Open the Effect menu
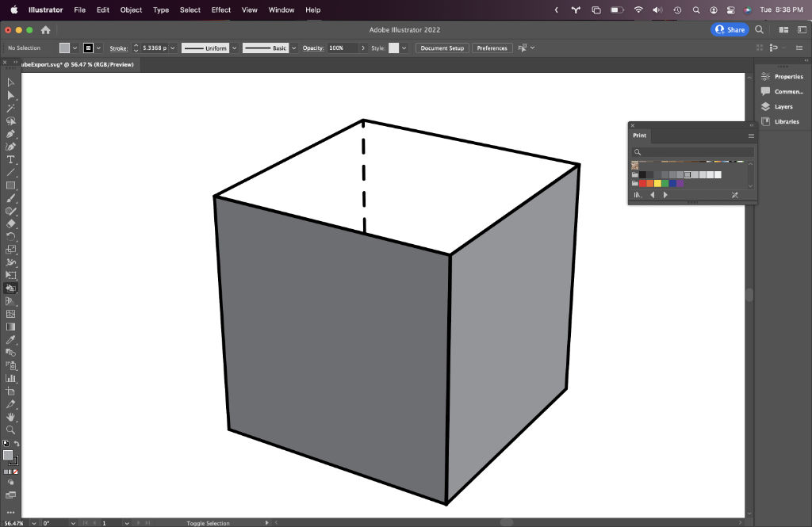812x527 pixels. pyautogui.click(x=221, y=10)
